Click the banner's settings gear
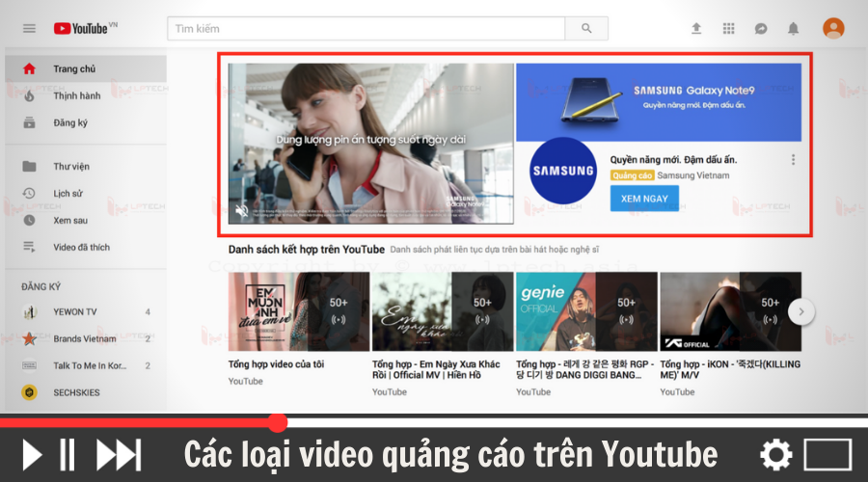Image resolution: width=868 pixels, height=482 pixels. pyautogui.click(x=776, y=455)
